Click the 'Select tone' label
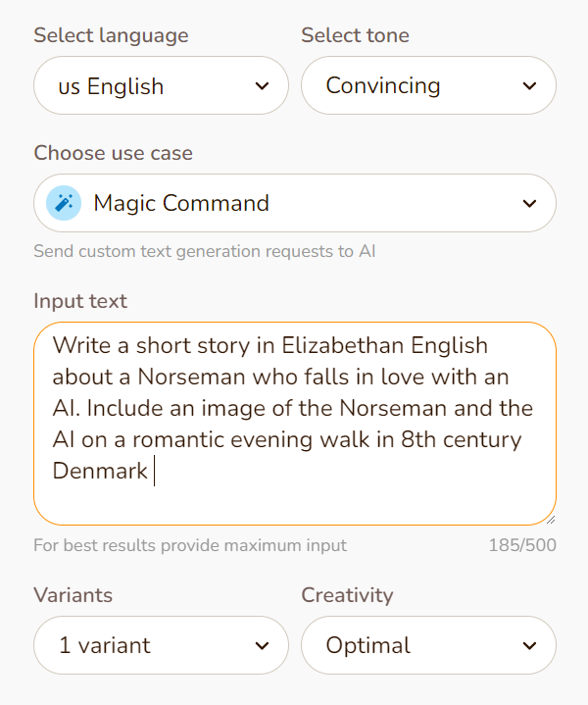The image size is (588, 705). tap(355, 36)
